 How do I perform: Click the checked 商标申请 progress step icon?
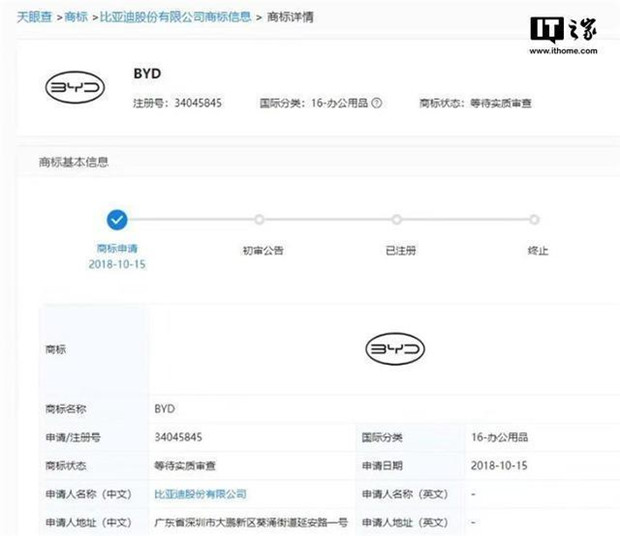click(117, 220)
